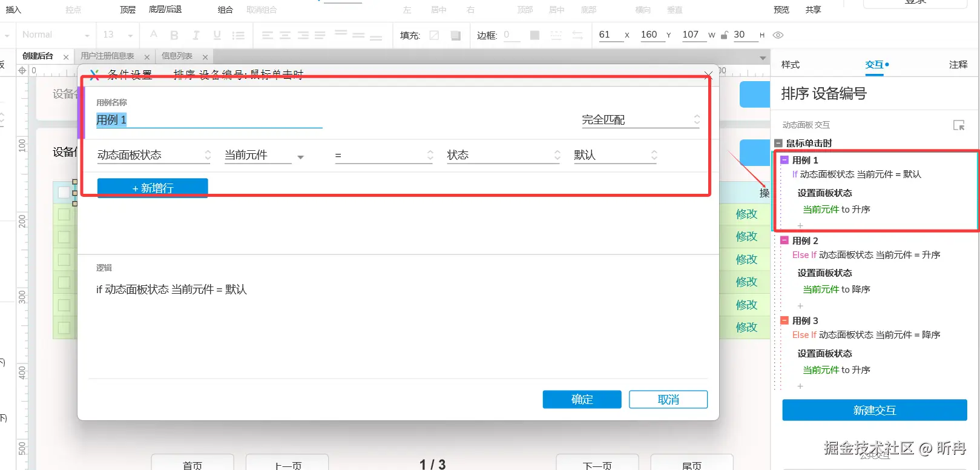Image resolution: width=980 pixels, height=470 pixels.
Task: Click the fill shadow swatch icon
Action: pyautogui.click(x=456, y=35)
